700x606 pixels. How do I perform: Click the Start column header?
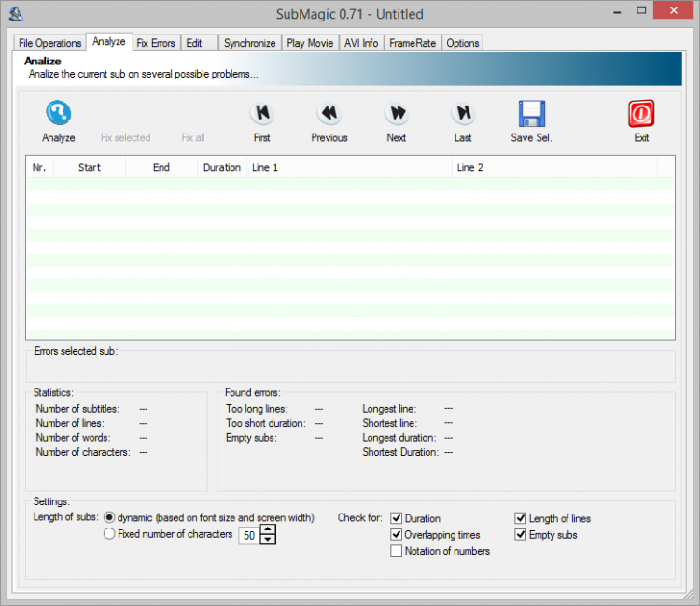click(90, 167)
